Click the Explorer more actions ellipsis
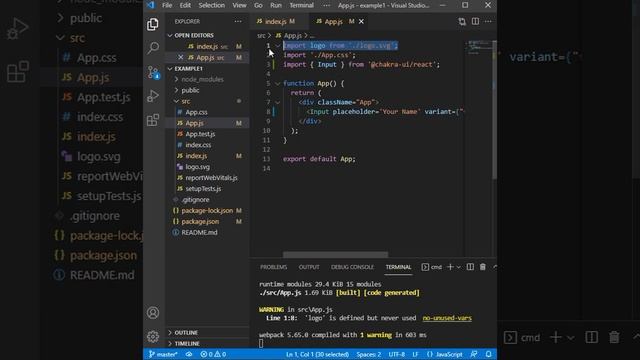 pos(238,21)
